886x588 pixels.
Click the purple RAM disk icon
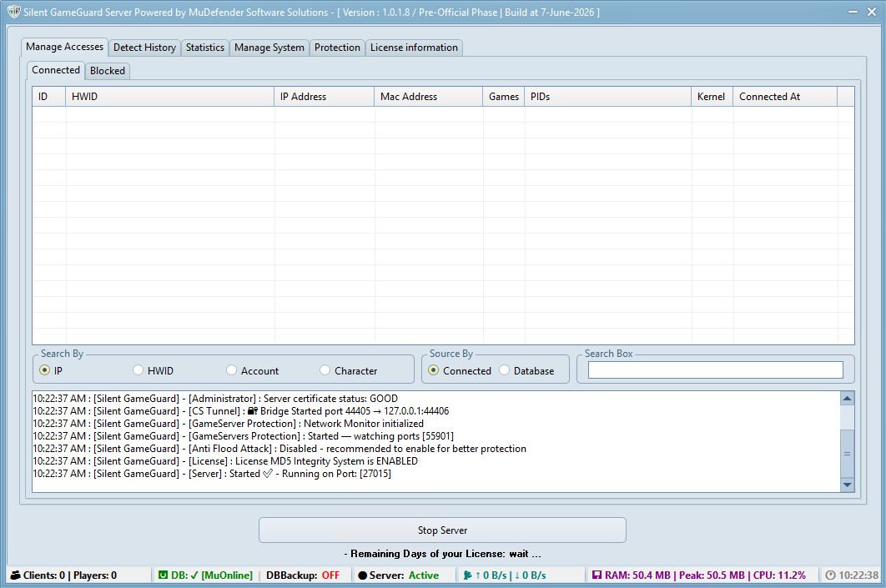pos(597,575)
